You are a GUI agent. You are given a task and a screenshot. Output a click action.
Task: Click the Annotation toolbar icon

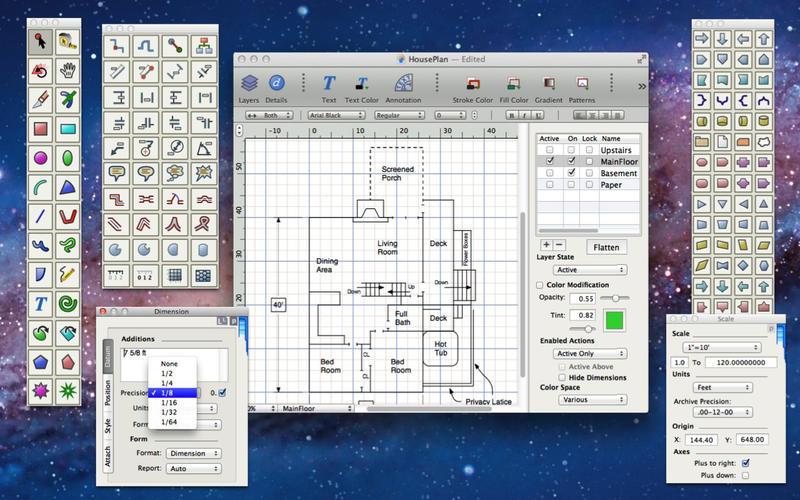(403, 88)
